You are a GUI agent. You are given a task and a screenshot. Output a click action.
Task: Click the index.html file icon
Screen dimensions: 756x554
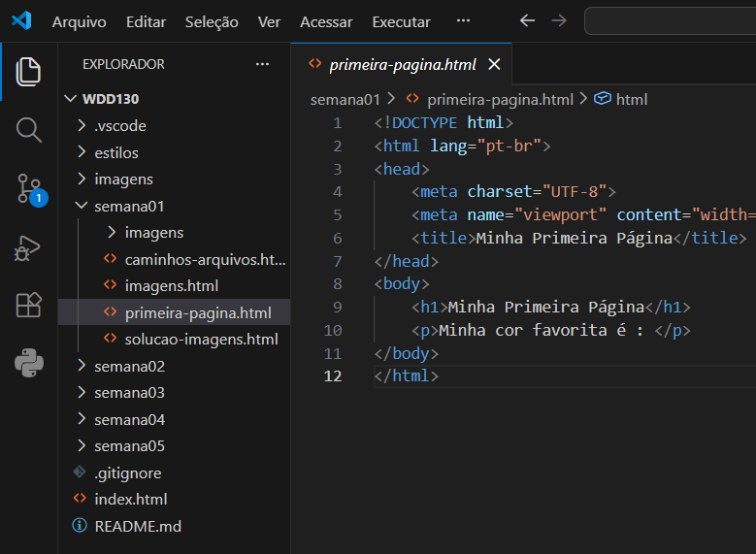80,498
